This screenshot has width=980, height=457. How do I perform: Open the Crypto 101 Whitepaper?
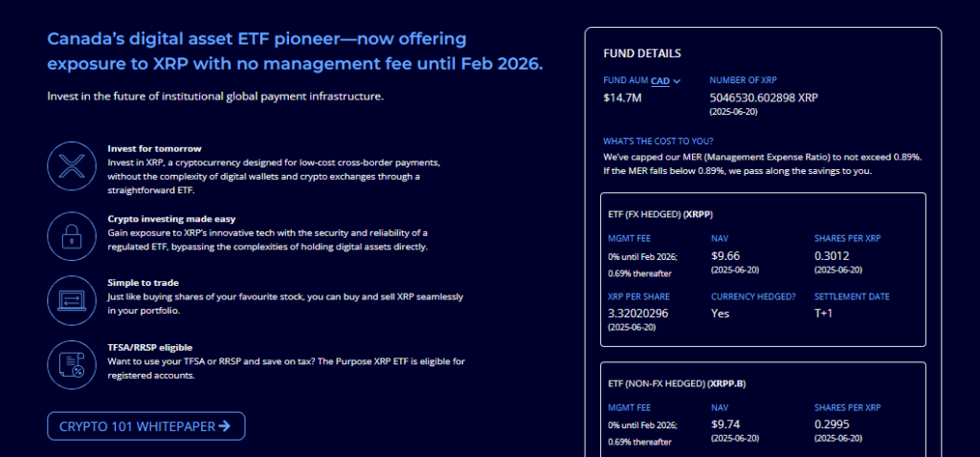(x=146, y=426)
